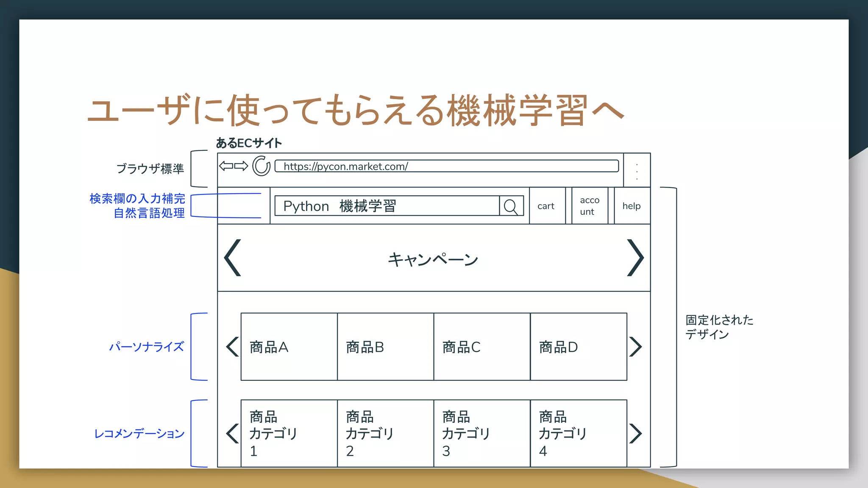Click the browser forward arrow icon
The height and width of the screenshot is (488, 868).
241,166
